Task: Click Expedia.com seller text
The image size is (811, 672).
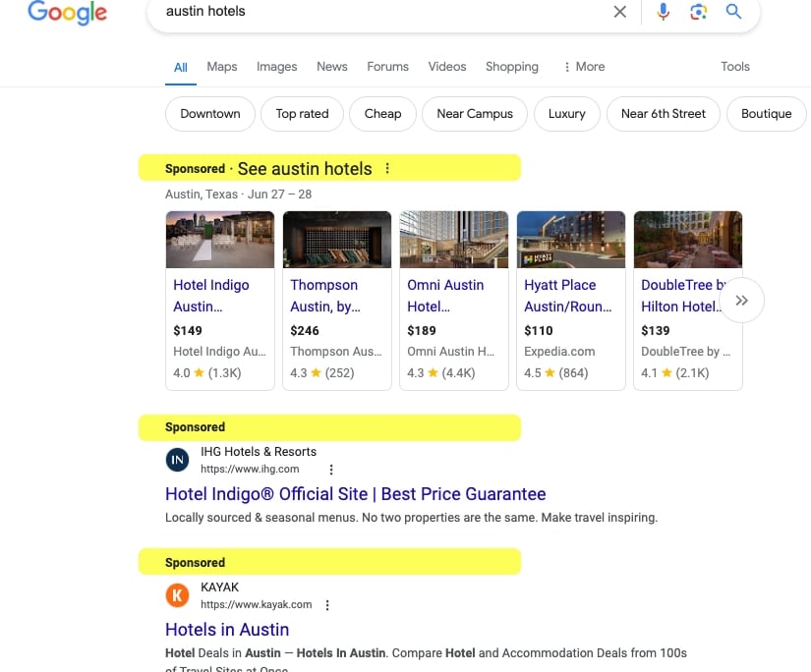Action: pos(559,352)
